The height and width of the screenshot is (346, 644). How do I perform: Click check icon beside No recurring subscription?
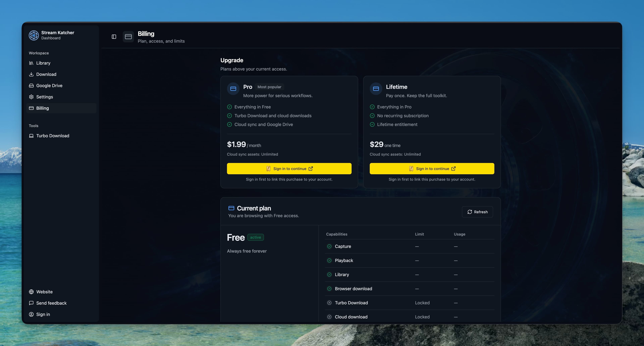click(372, 116)
